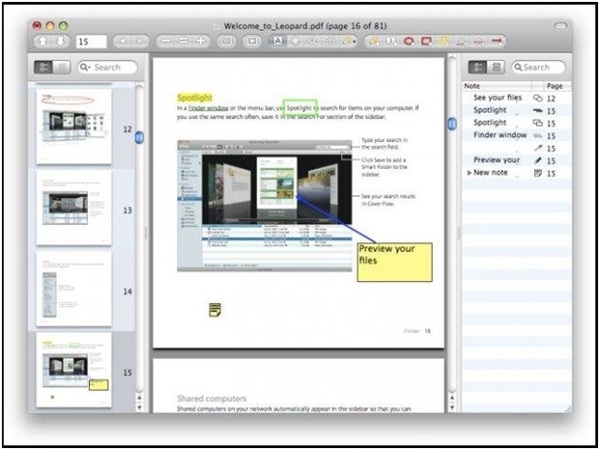Screen dimensions: 600x450
Task: Select the Scroll hand tool
Action: (x=295, y=41)
